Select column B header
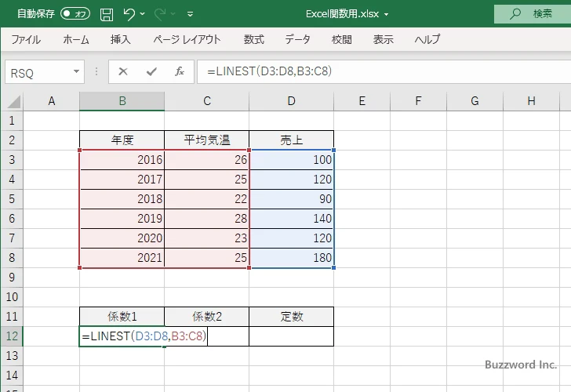 pos(122,101)
